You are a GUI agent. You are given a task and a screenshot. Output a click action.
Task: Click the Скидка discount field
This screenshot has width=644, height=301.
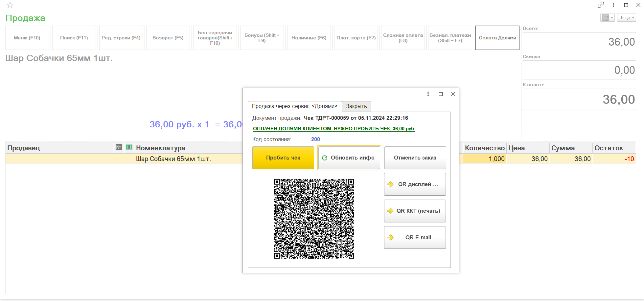(x=579, y=70)
